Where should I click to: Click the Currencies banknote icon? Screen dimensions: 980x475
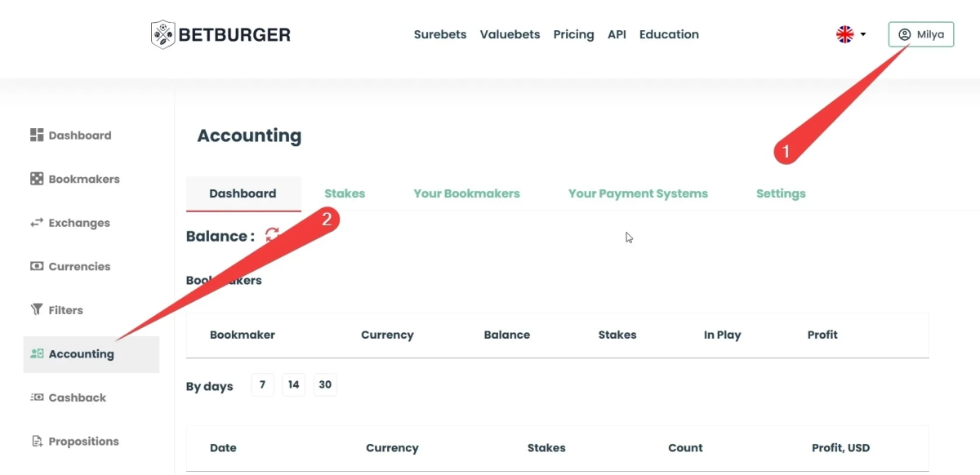coord(36,266)
